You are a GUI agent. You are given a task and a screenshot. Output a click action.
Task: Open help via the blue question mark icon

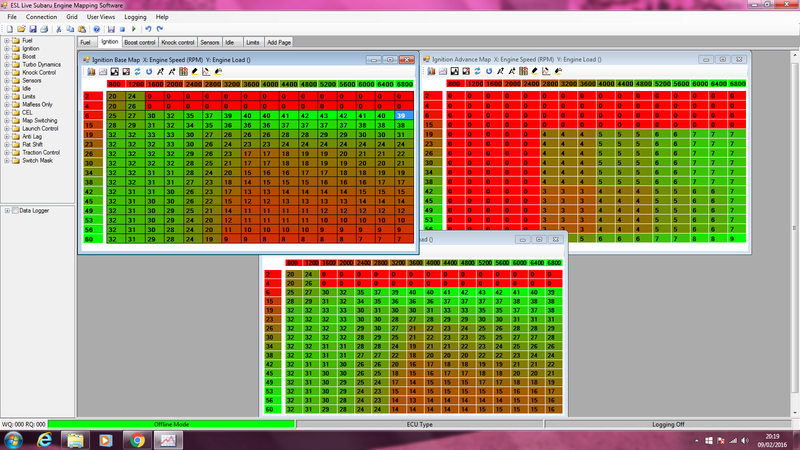pos(96,29)
